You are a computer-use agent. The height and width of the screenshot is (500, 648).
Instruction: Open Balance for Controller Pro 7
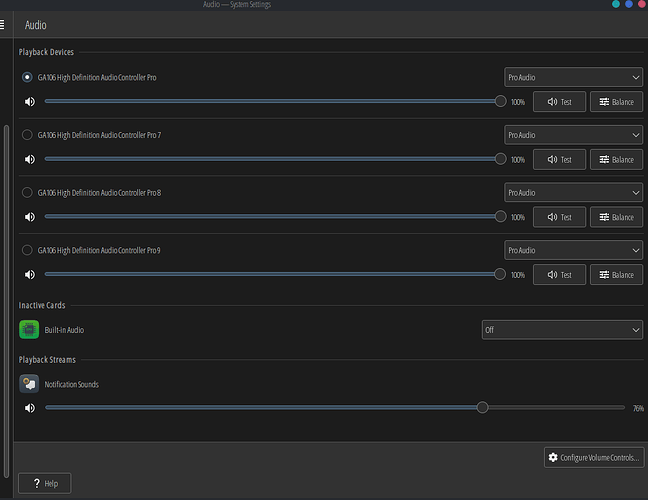616,159
